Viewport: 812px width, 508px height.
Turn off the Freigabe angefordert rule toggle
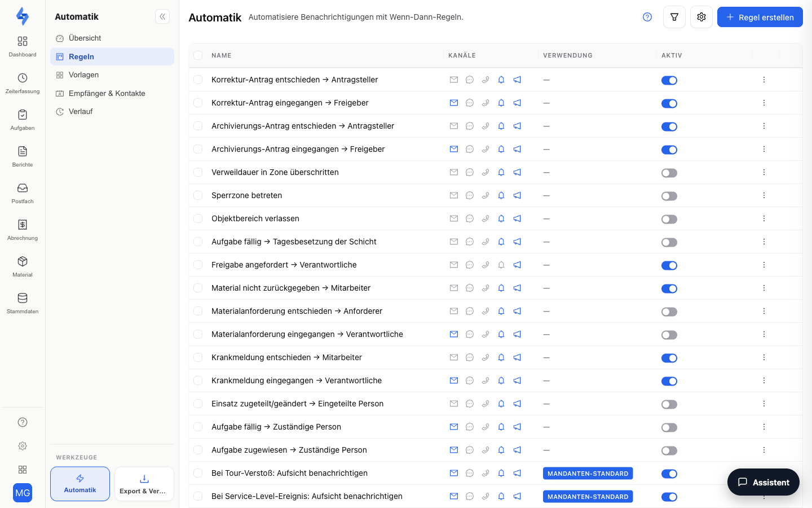tap(669, 265)
